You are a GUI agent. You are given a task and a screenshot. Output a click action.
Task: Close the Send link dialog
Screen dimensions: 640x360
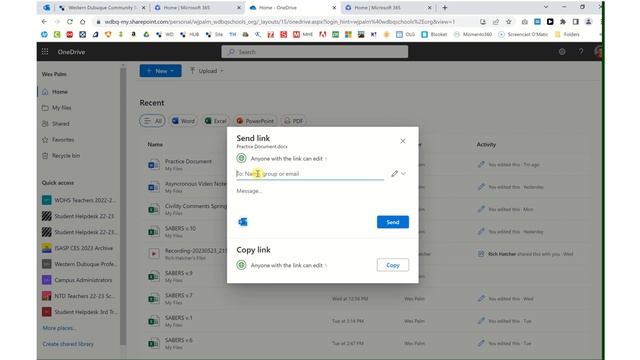point(403,141)
